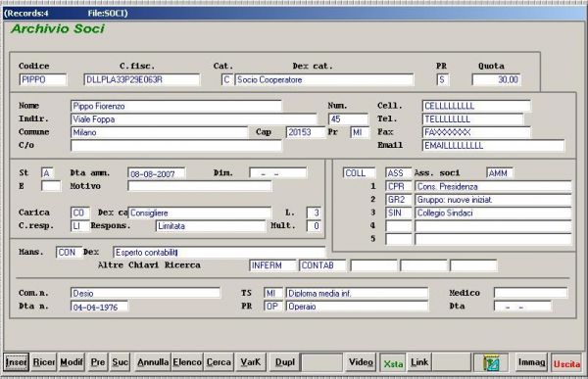Click the CONTAB search key field

322,265
